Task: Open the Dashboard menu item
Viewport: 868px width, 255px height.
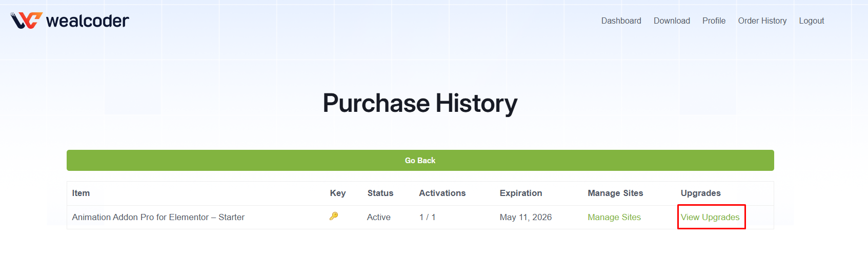Action: (621, 21)
